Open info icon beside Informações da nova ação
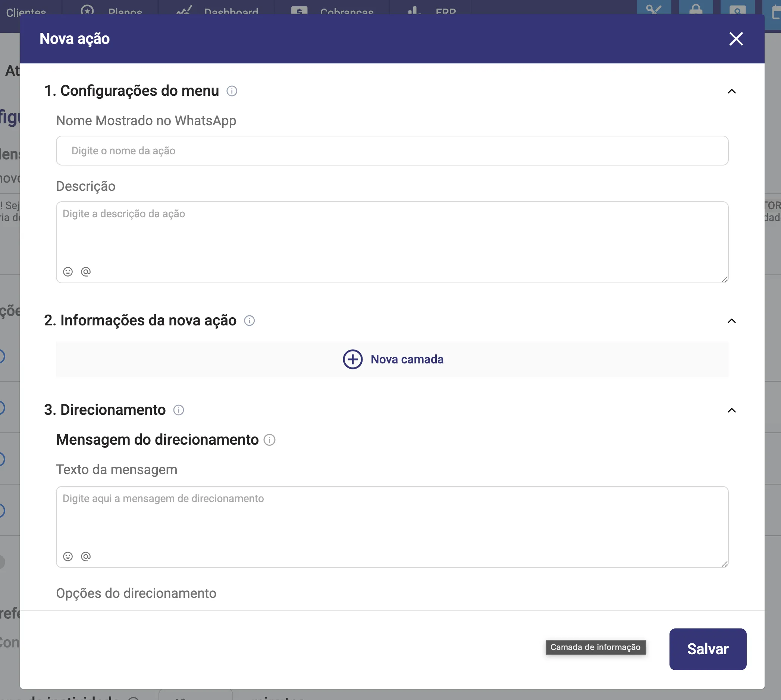 coord(250,321)
